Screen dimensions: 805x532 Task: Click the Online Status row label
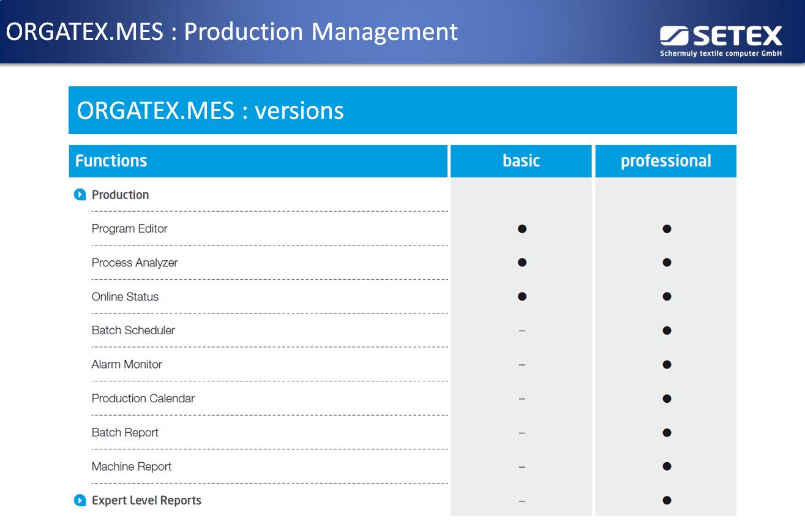[125, 297]
